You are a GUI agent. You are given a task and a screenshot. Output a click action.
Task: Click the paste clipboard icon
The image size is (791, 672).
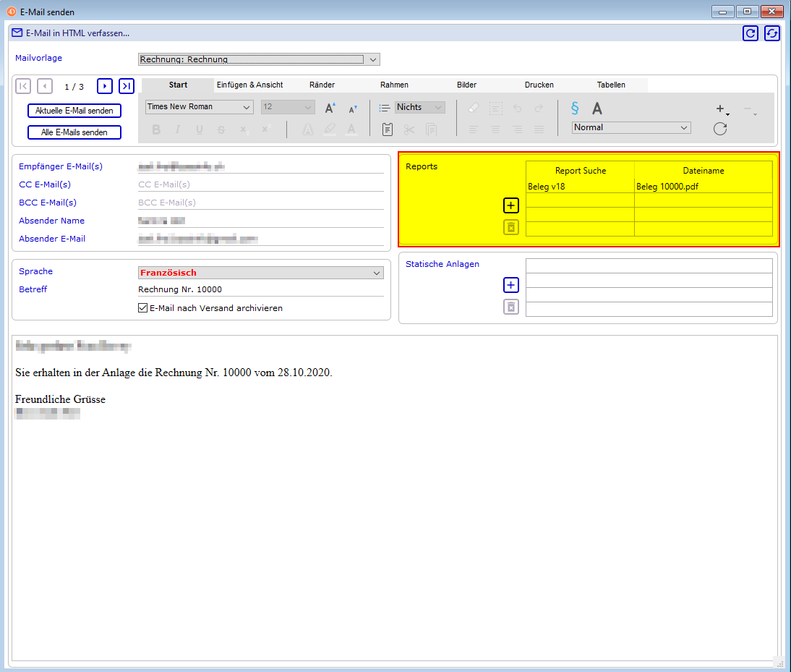coord(388,129)
